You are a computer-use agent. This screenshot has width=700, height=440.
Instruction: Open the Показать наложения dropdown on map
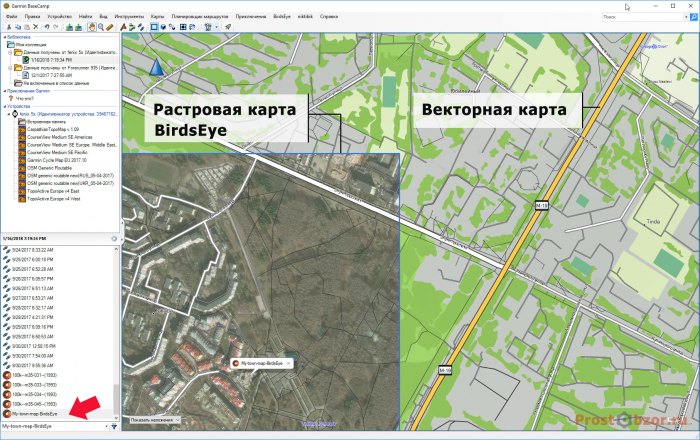[155, 420]
